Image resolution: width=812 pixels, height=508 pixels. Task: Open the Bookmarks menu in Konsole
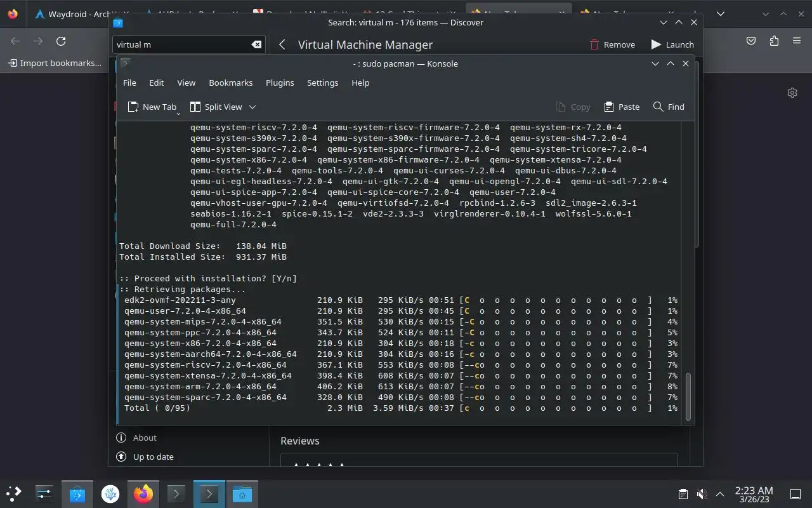click(x=231, y=83)
